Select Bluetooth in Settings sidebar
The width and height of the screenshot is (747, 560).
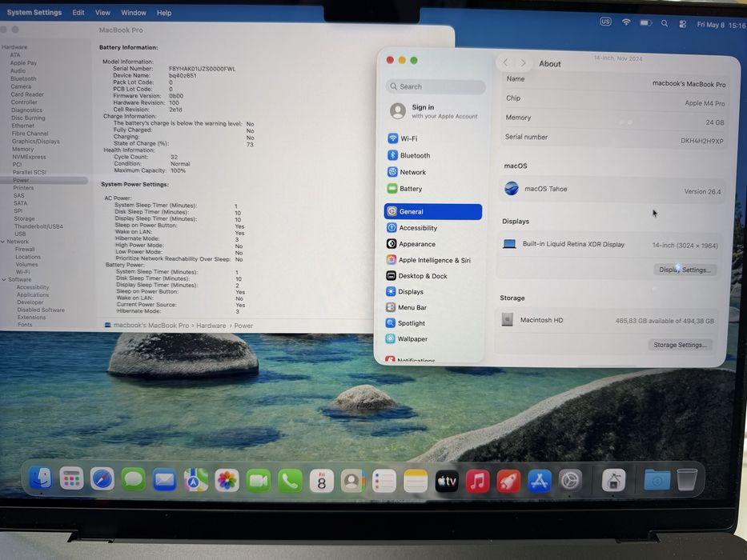(x=434, y=155)
